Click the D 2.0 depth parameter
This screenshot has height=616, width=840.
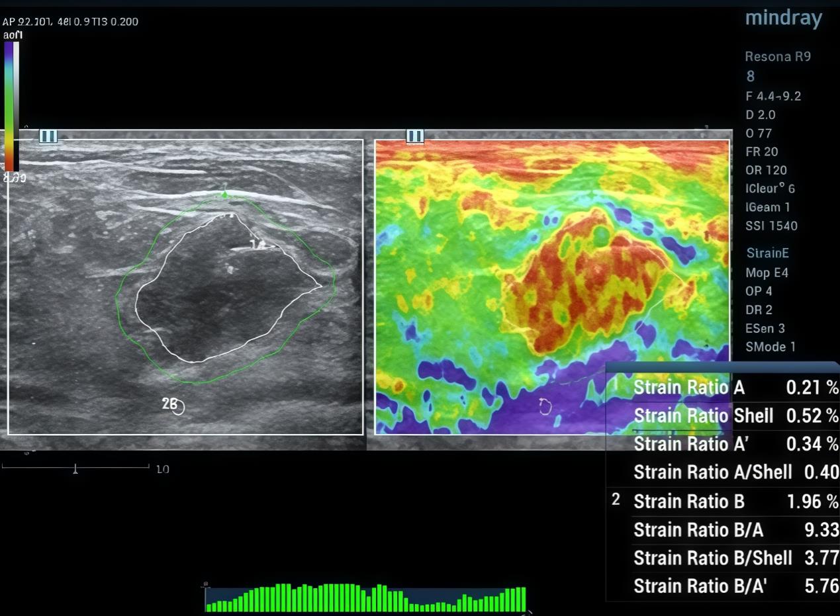click(761, 114)
